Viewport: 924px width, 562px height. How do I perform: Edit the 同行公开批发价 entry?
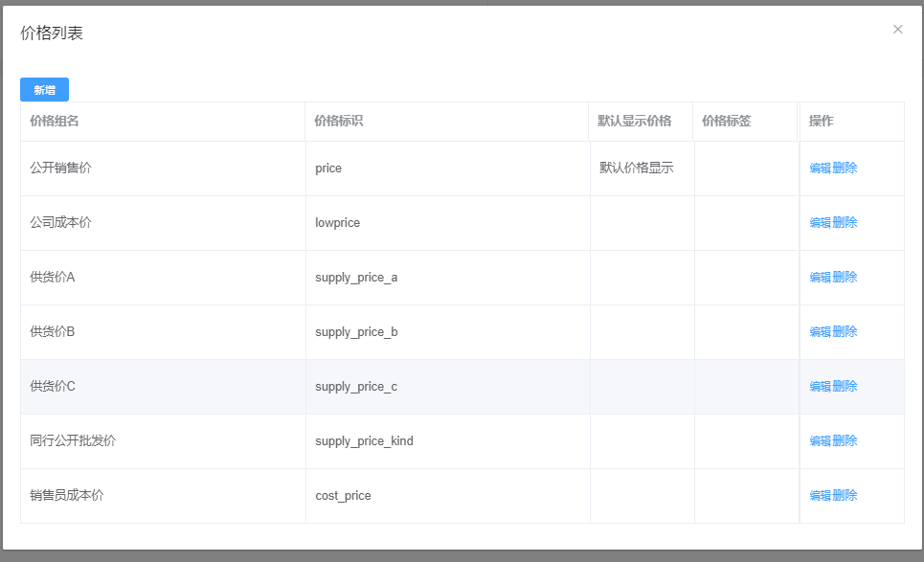click(821, 441)
